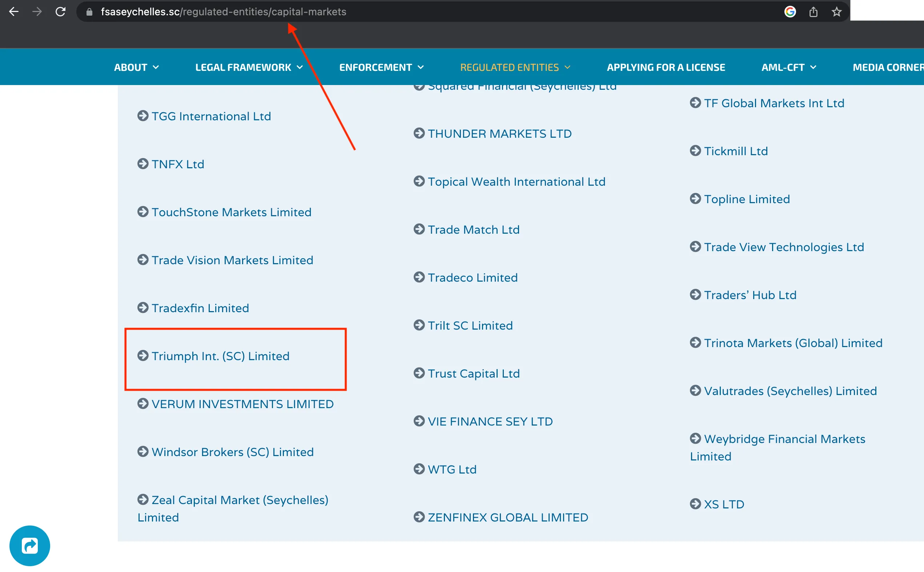Screen dimensions: 924x572
Task: Click the arrow icon beside Tradeco Limited
Action: 419,277
